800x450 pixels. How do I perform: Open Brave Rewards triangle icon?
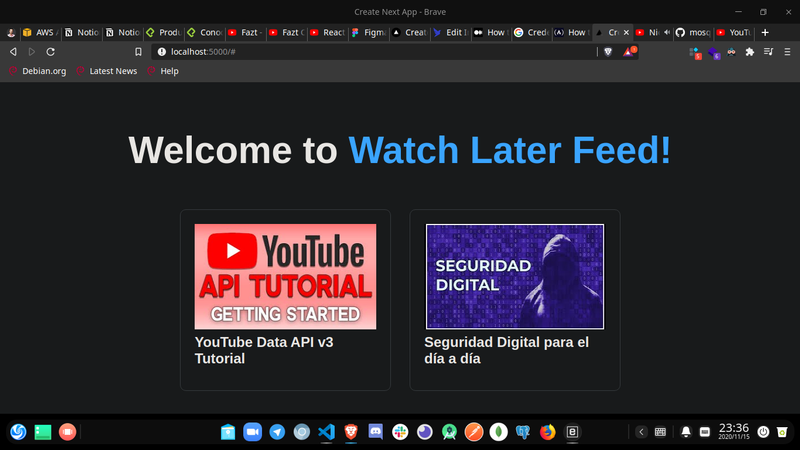pyautogui.click(x=629, y=52)
